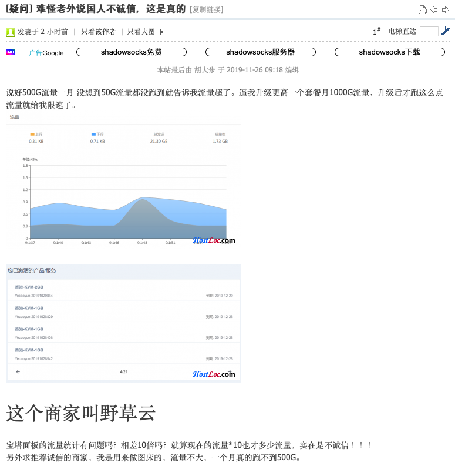This screenshot has width=455, height=476.
Task: Click 只看大图 link
Action: pyautogui.click(x=141, y=32)
